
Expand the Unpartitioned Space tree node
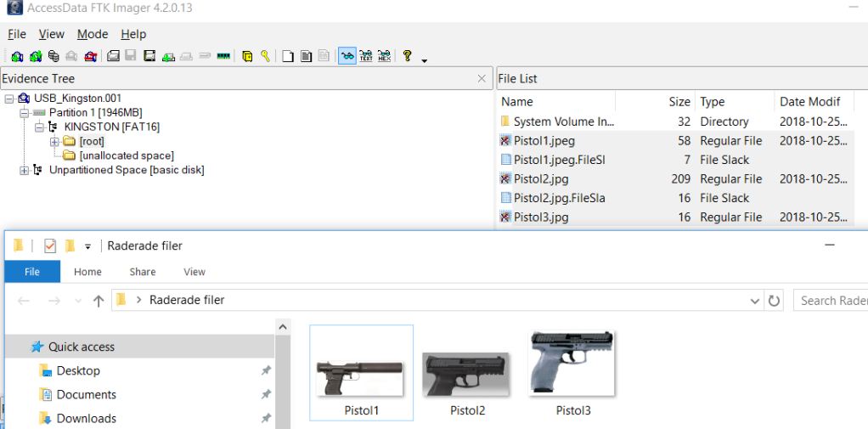[24, 170]
